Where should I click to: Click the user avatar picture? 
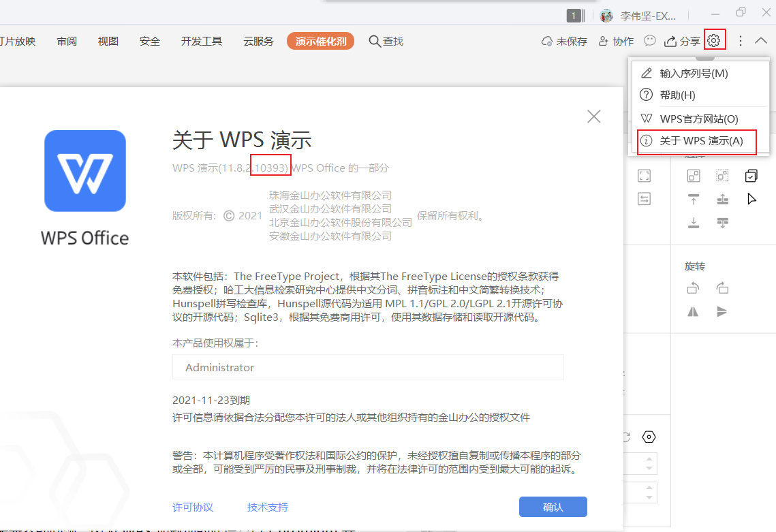(606, 16)
